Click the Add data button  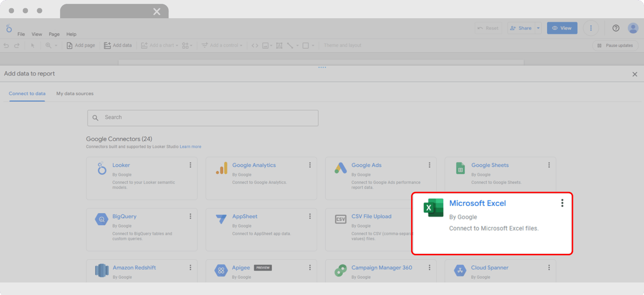pyautogui.click(x=117, y=45)
